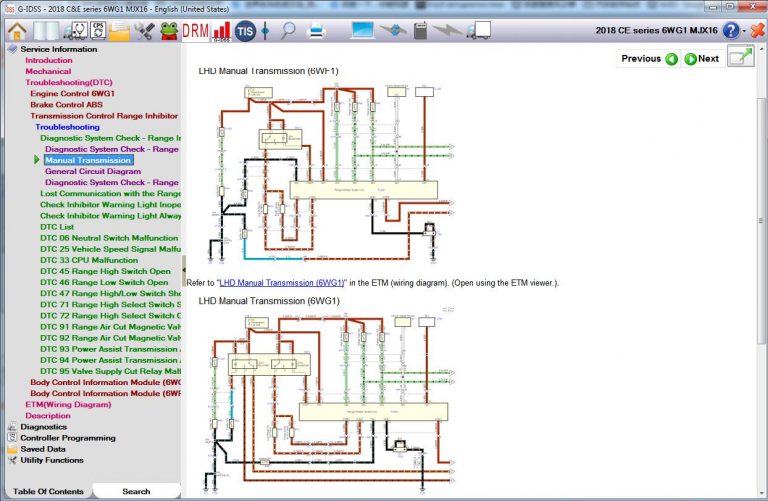Open the DRM tool in the toolbar
Viewport: 768px width, 501px height.
coord(196,30)
